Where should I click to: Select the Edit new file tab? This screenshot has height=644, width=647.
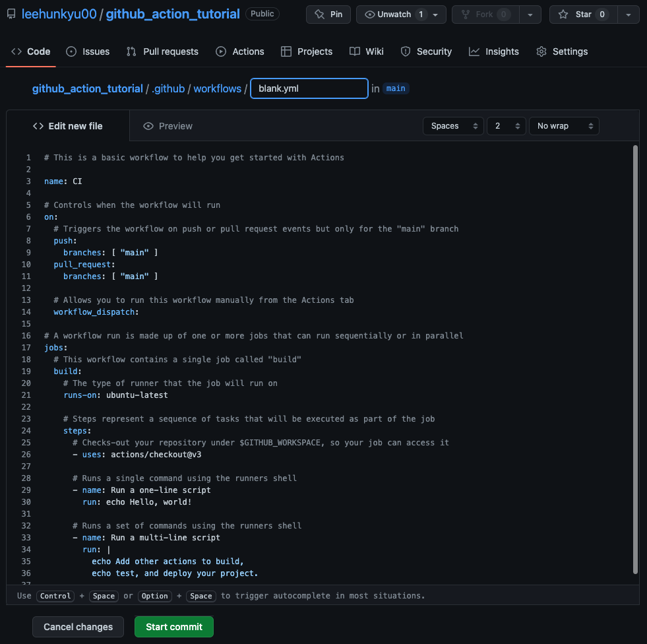coord(68,126)
